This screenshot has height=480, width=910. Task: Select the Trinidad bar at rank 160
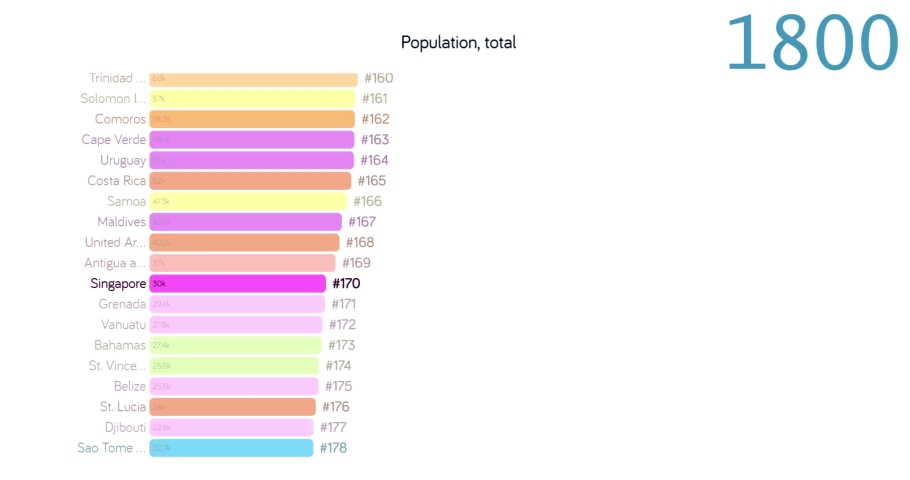[253, 78]
